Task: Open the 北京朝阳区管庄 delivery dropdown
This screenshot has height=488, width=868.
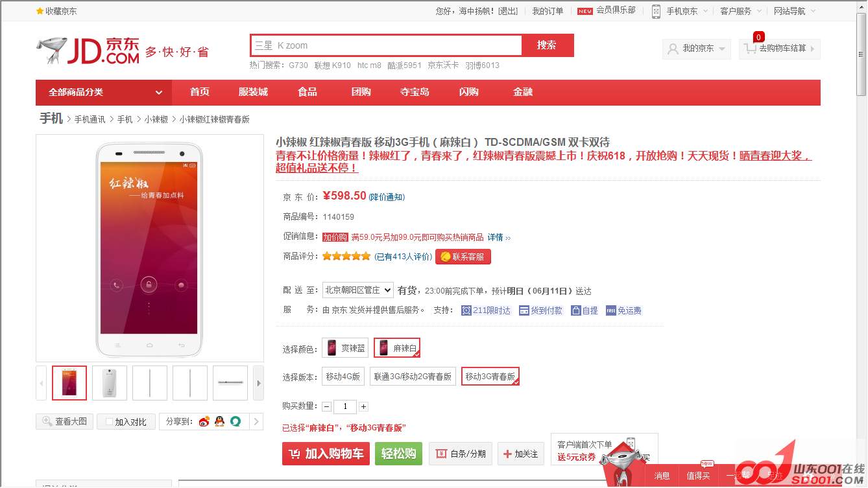Action: pos(357,290)
